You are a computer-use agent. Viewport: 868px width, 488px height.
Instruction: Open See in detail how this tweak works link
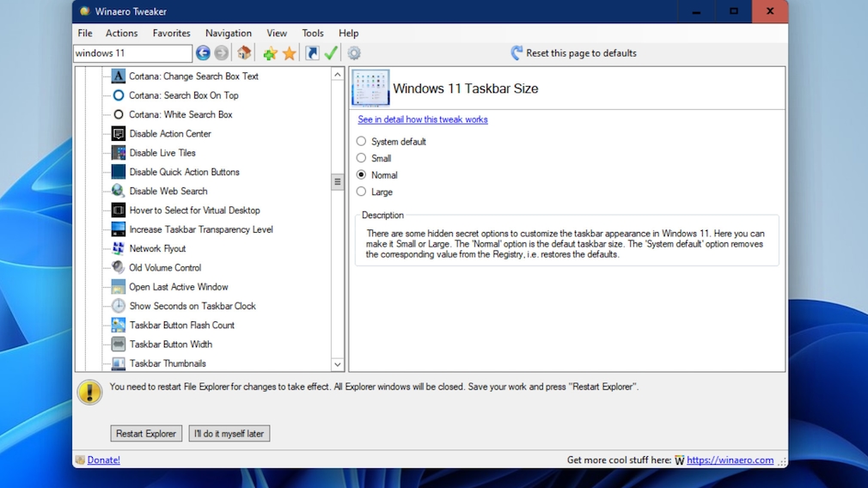pyautogui.click(x=422, y=119)
